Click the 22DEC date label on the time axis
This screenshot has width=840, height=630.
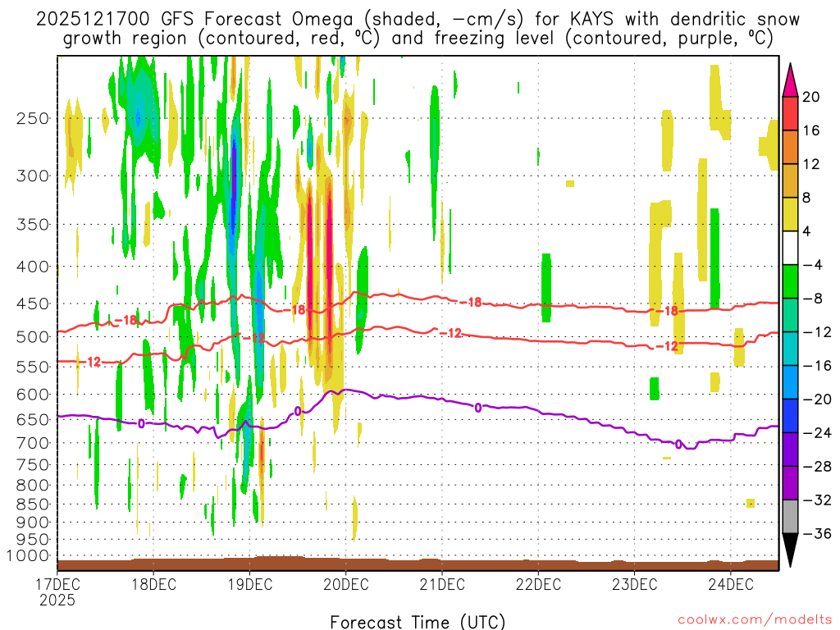click(538, 585)
